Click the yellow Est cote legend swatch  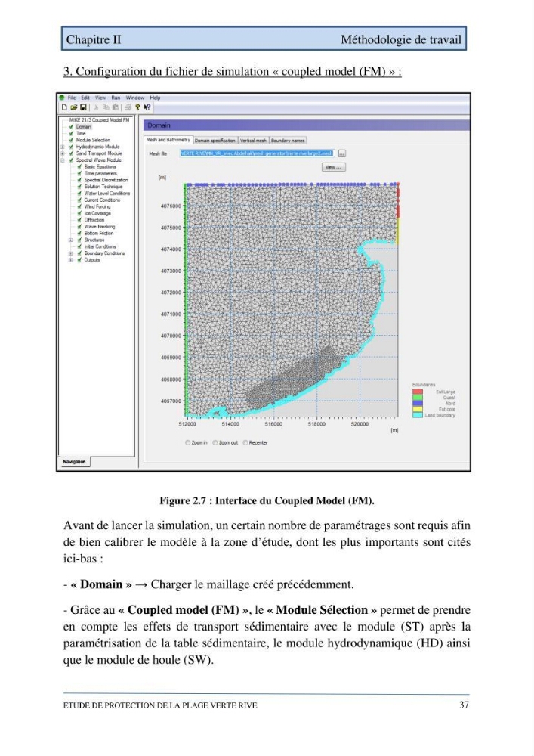pyautogui.click(x=418, y=409)
